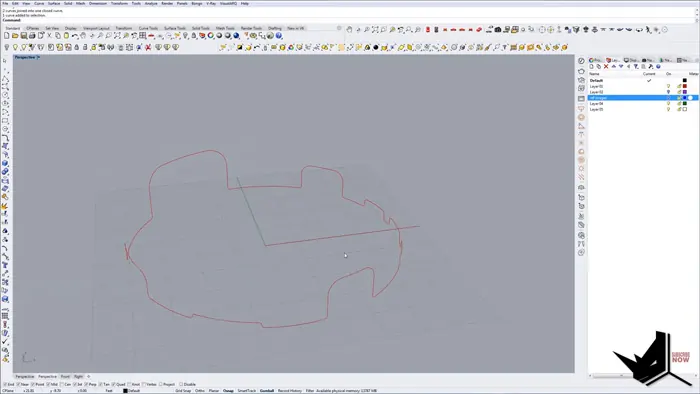Change Layer 04 green color swatch
The image size is (700, 394).
pos(685,104)
